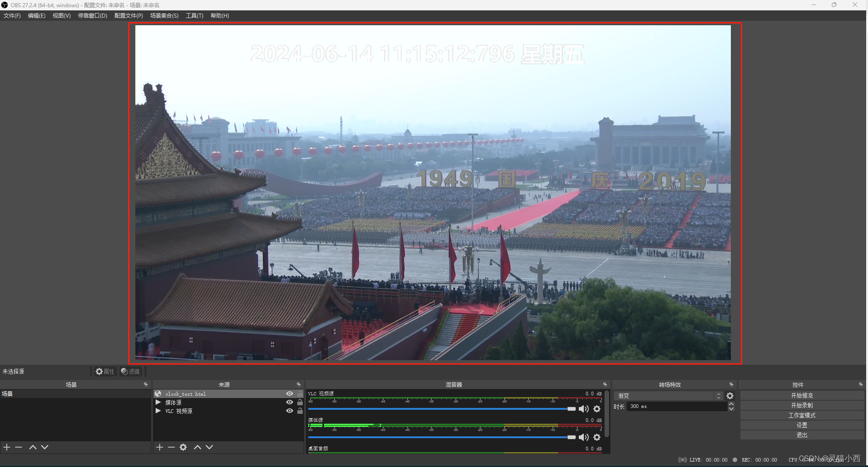Toggle lock on clock_test.html source
The image size is (868, 467).
pos(300,394)
